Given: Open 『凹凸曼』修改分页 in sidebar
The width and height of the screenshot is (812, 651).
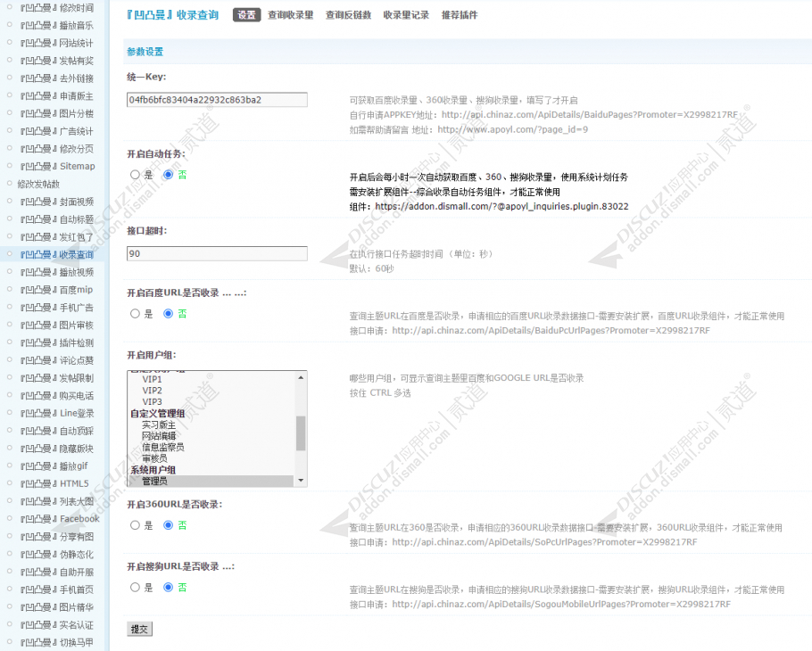Looking at the screenshot, I should 57,149.
